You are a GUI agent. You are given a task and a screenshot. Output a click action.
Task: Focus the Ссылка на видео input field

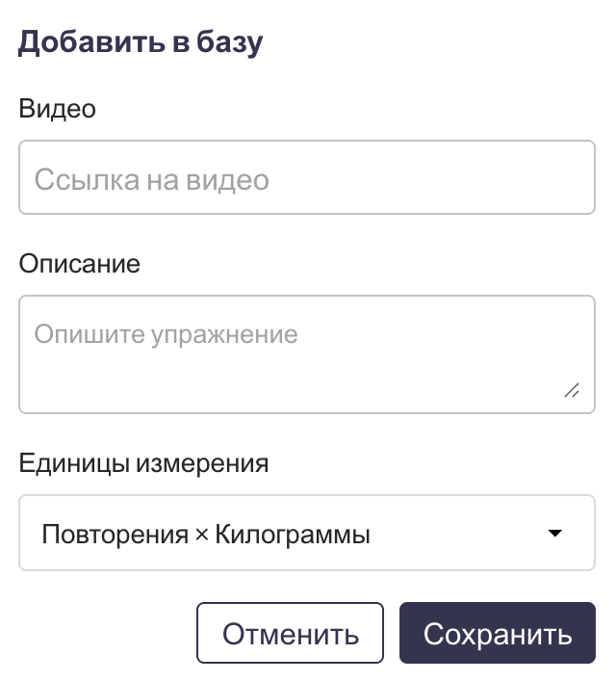(x=307, y=178)
